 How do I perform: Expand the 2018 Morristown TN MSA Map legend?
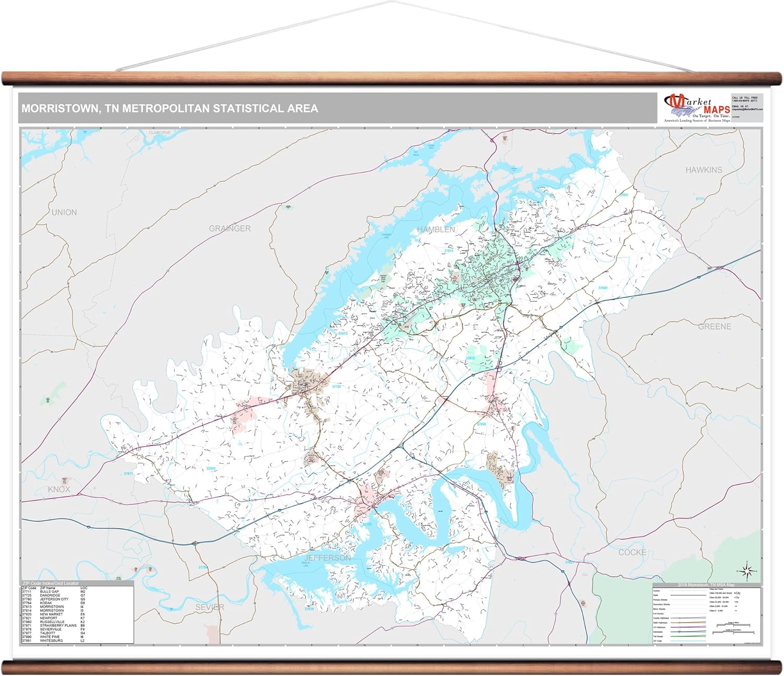pos(706,585)
